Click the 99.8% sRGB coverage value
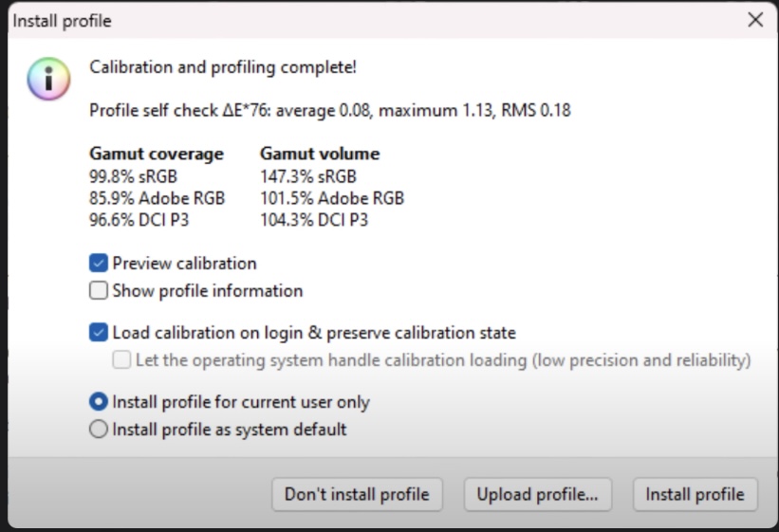Screen dimensions: 779x532 (133, 176)
